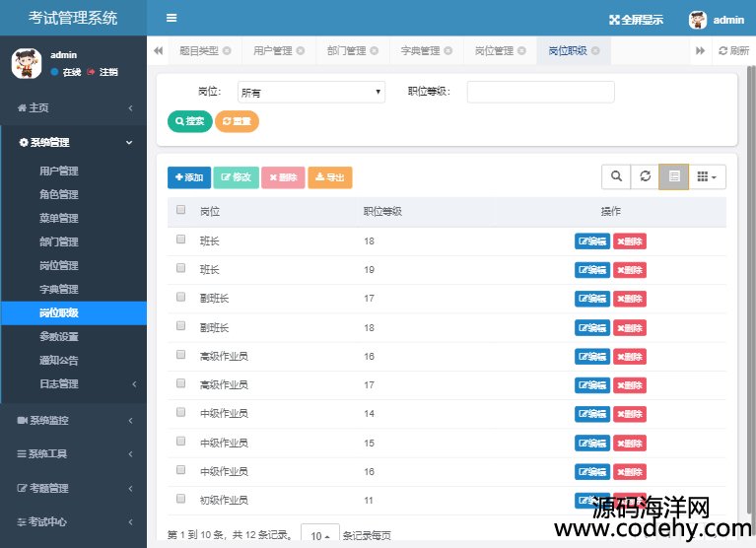Expand the 系统监控 sidebar menu

[73, 421]
